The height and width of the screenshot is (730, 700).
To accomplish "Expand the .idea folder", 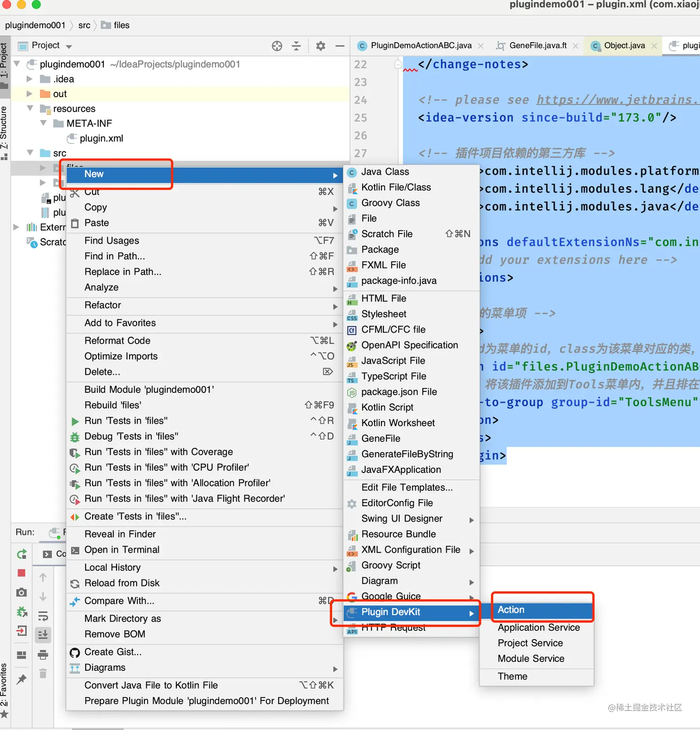I will 30,79.
